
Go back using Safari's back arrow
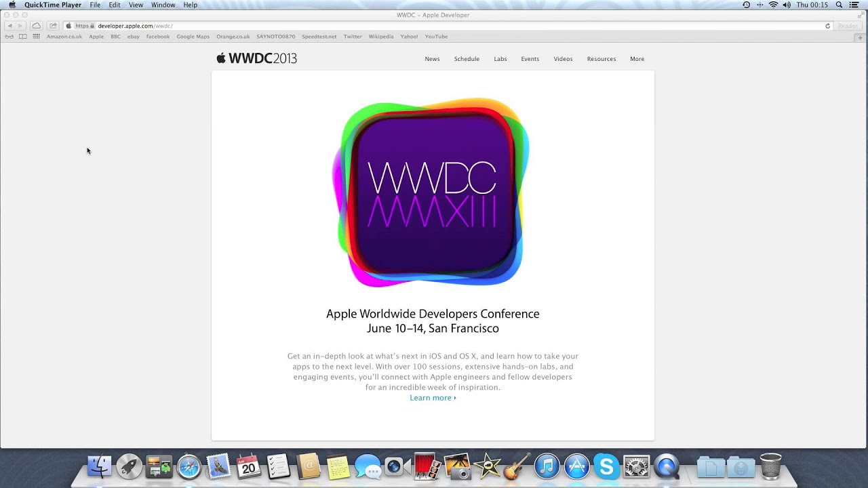tap(9, 26)
